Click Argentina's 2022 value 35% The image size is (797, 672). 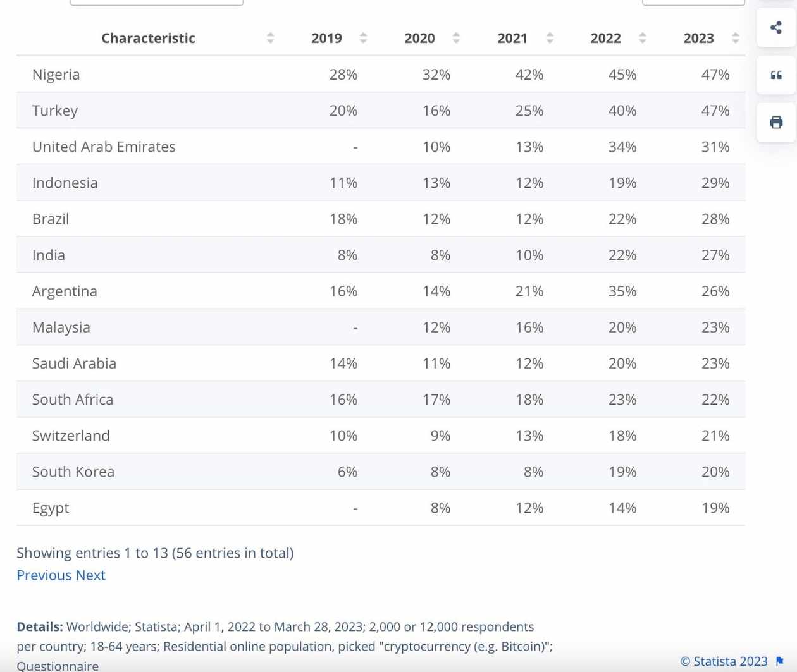[622, 291]
